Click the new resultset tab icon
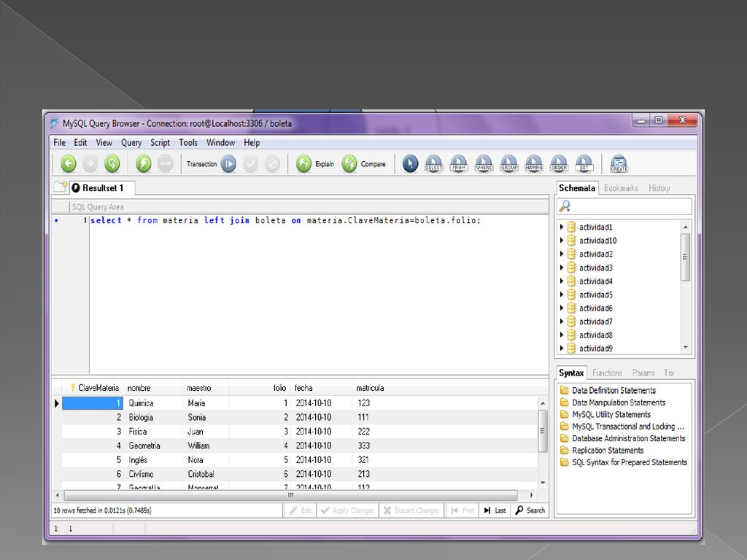Screen dimensions: 747x560 [x=60, y=187]
